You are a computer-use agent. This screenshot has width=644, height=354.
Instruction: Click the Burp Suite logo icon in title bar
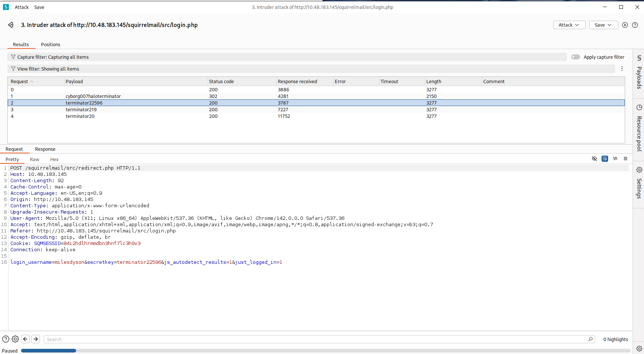tap(6, 7)
